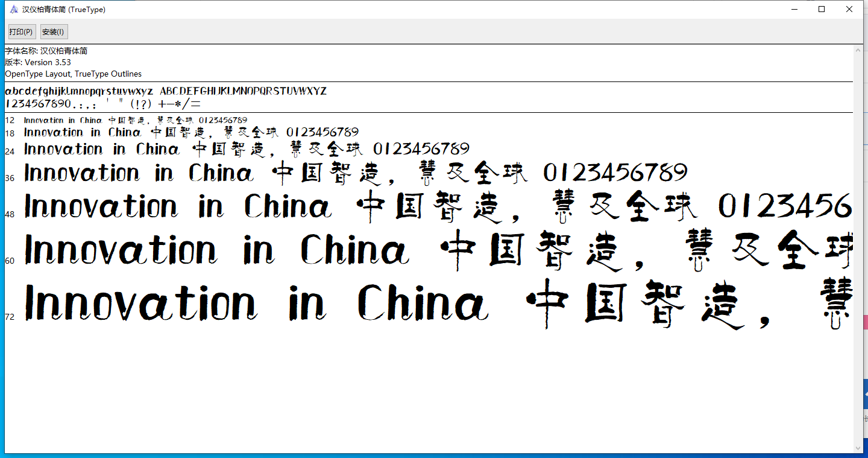
Task: Click the size 48 sample label
Action: (x=10, y=214)
